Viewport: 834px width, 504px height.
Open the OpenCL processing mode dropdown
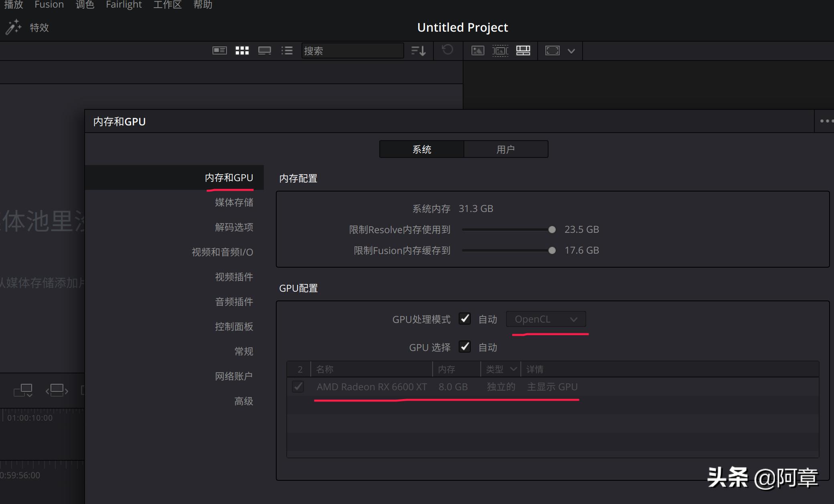point(546,319)
